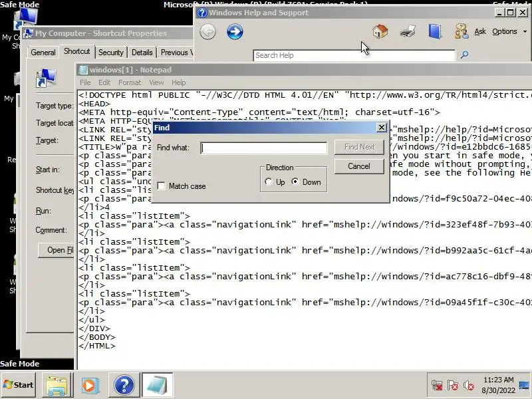The image size is (532, 399).
Task: Select the Down direction radio button
Action: pyautogui.click(x=295, y=182)
